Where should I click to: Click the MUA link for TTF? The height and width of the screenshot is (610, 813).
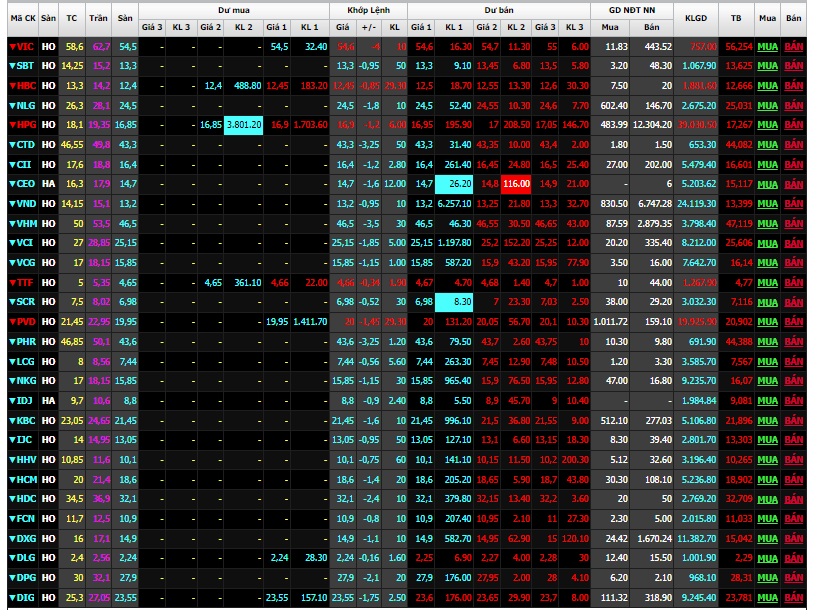(767, 283)
